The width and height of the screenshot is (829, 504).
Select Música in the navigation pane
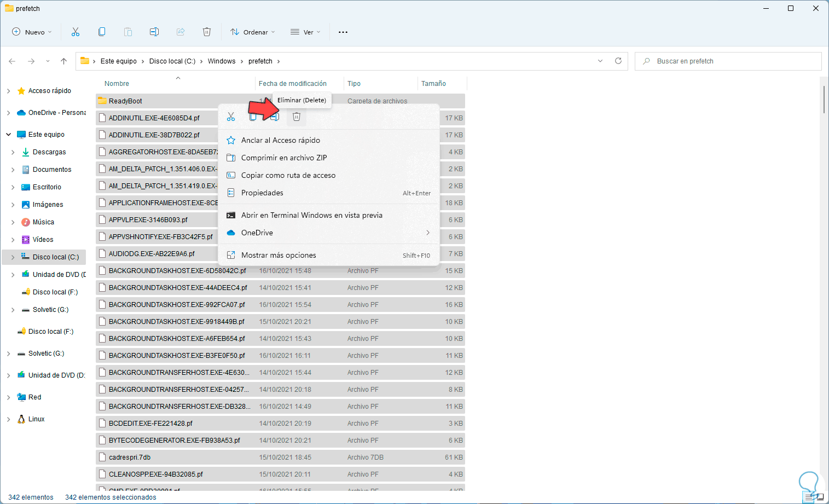(x=43, y=222)
